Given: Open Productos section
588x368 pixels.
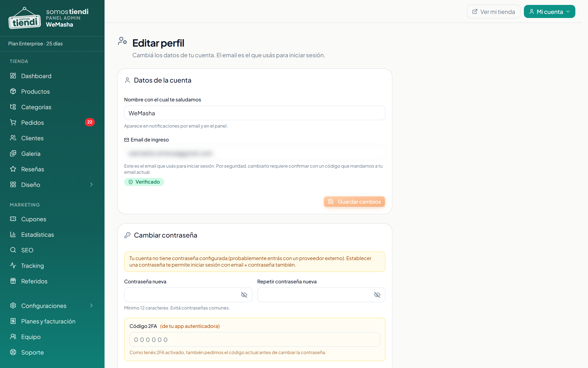Looking at the screenshot, I should (x=52, y=92).
